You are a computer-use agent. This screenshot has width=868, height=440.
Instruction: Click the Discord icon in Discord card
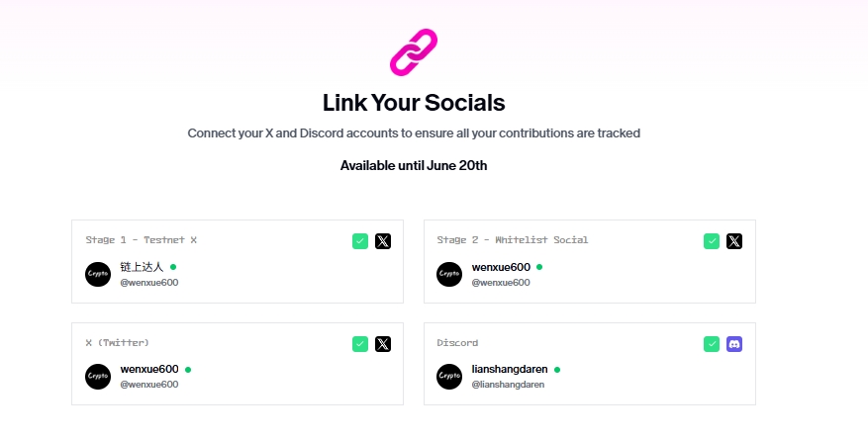click(x=734, y=344)
